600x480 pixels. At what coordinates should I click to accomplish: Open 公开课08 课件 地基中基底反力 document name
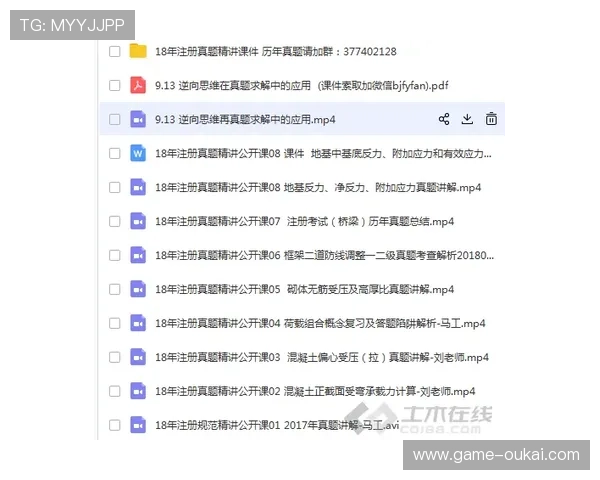tap(323, 153)
